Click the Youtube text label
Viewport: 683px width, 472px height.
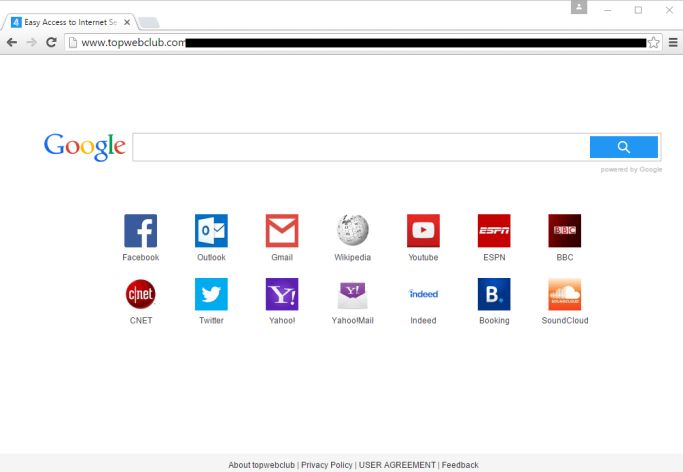423,257
